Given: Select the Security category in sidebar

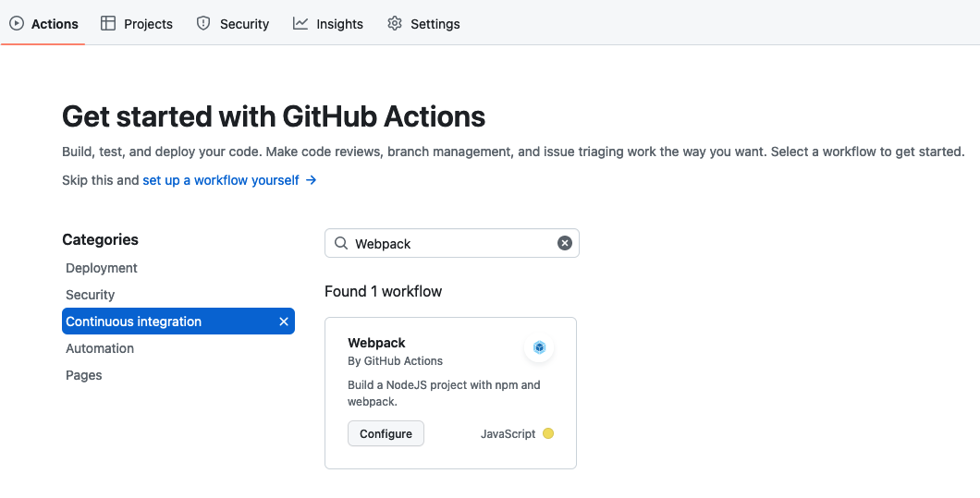Looking at the screenshot, I should 90,295.
